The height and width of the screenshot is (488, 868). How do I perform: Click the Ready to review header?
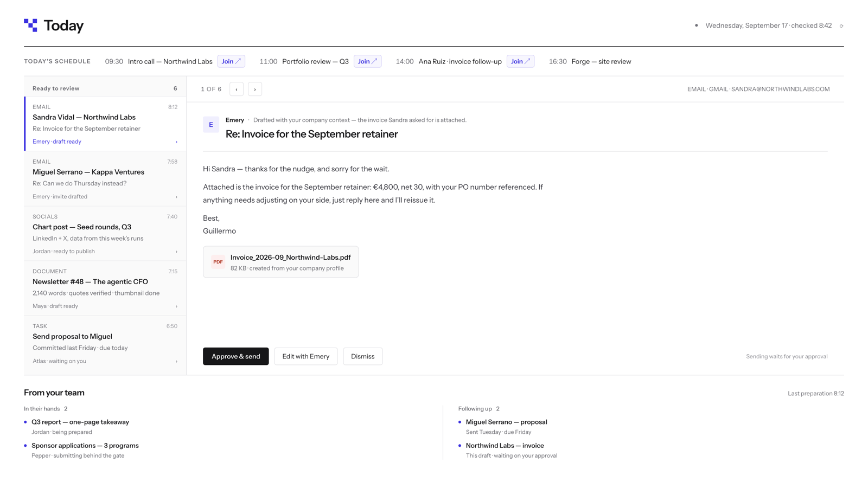(105, 88)
